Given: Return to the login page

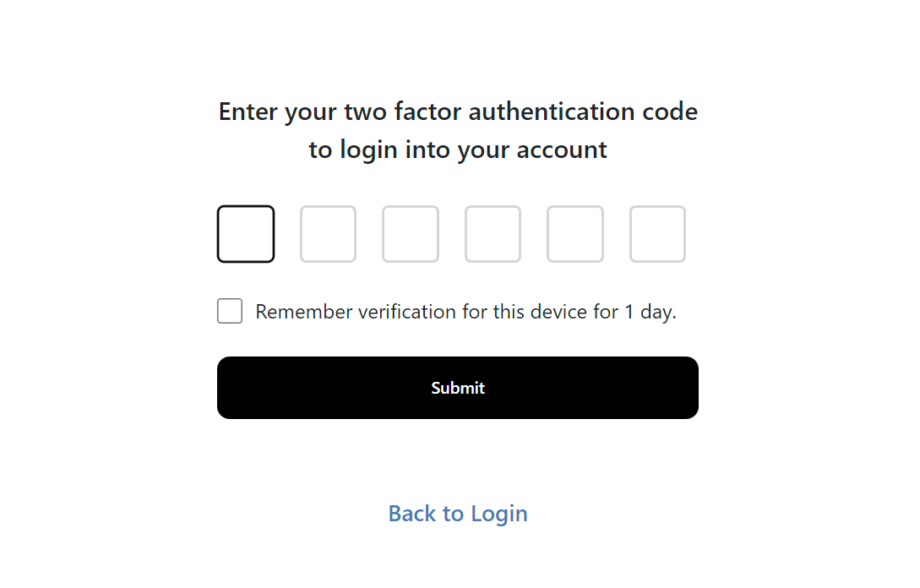Looking at the screenshot, I should click(x=458, y=514).
